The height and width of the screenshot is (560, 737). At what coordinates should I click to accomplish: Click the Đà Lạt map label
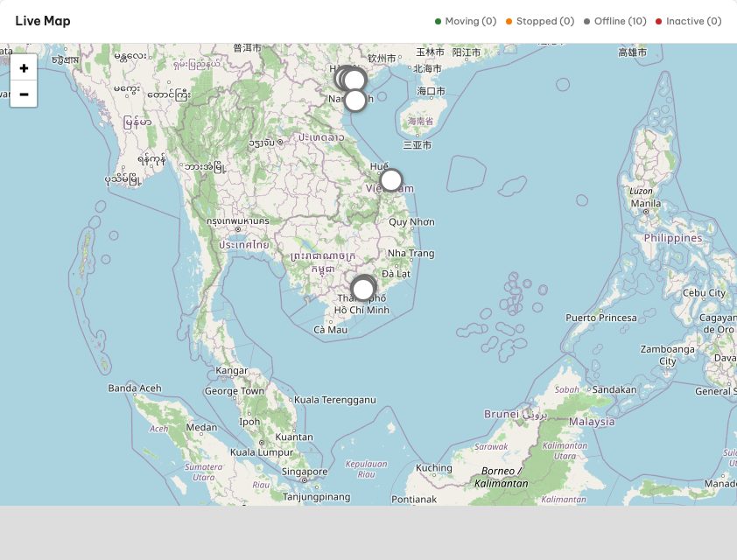click(397, 273)
